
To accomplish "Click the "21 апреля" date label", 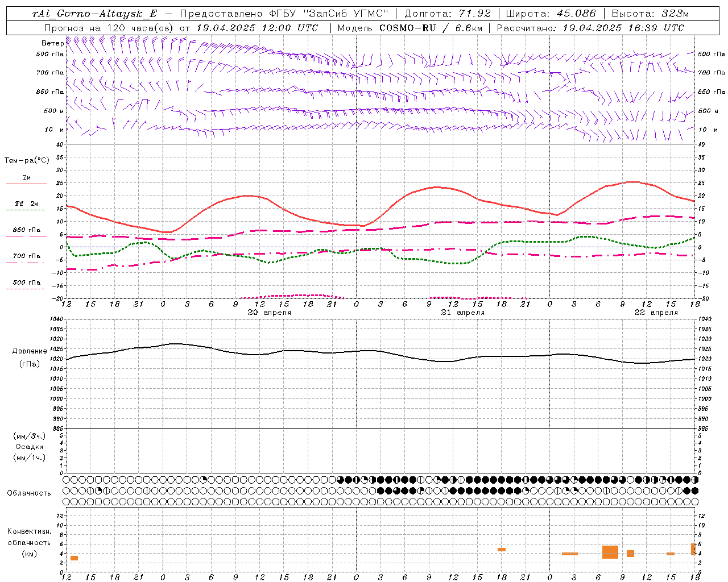I will point(462,313).
